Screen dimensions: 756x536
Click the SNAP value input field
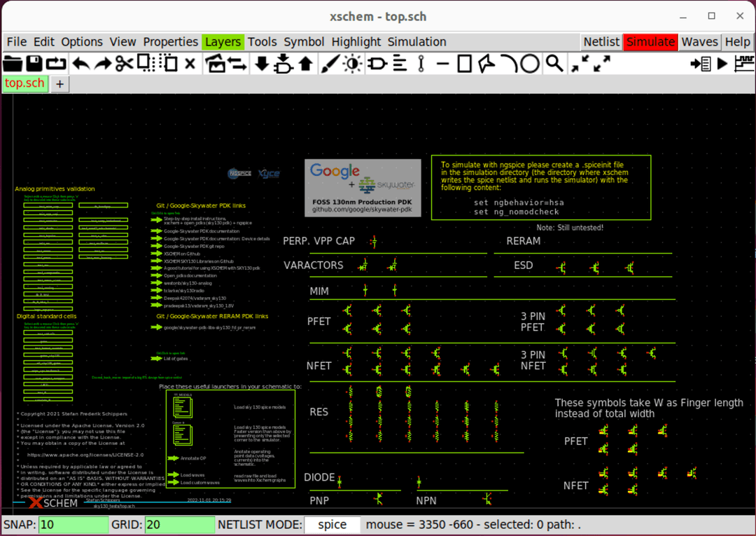[x=73, y=525]
